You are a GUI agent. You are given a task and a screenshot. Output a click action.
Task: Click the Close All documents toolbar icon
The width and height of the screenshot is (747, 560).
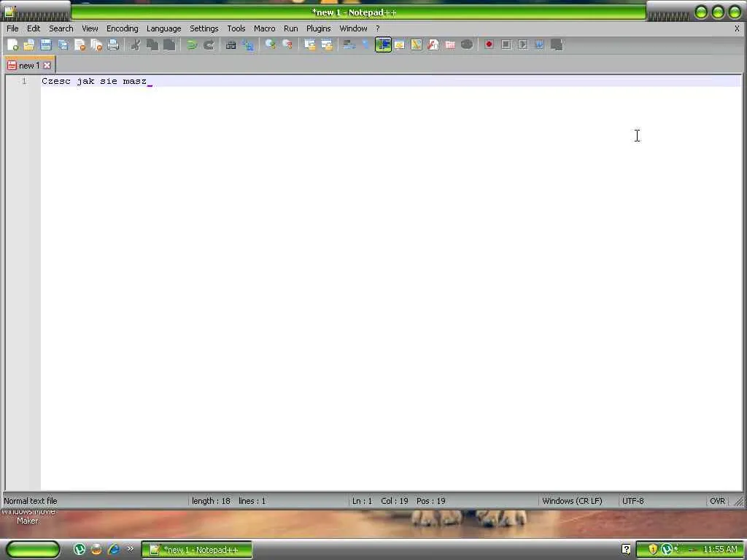click(96, 44)
